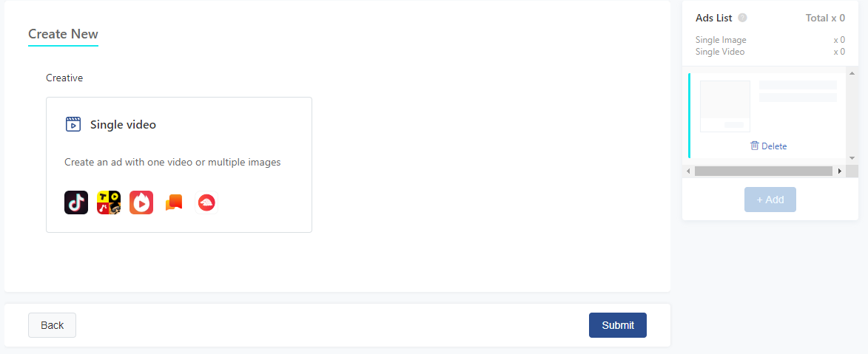Submit the ad creation form

(618, 325)
